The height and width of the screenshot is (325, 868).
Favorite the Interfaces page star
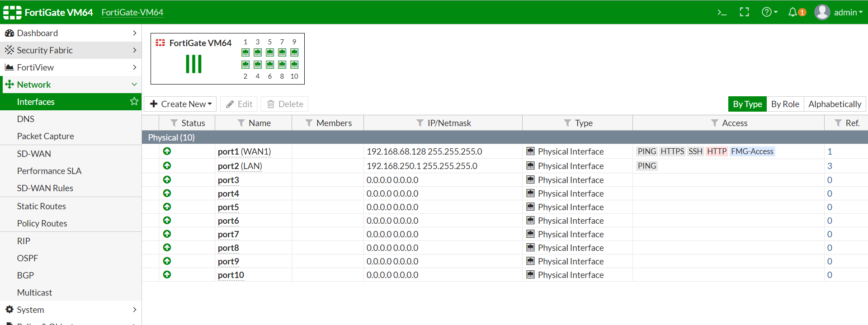pos(134,101)
